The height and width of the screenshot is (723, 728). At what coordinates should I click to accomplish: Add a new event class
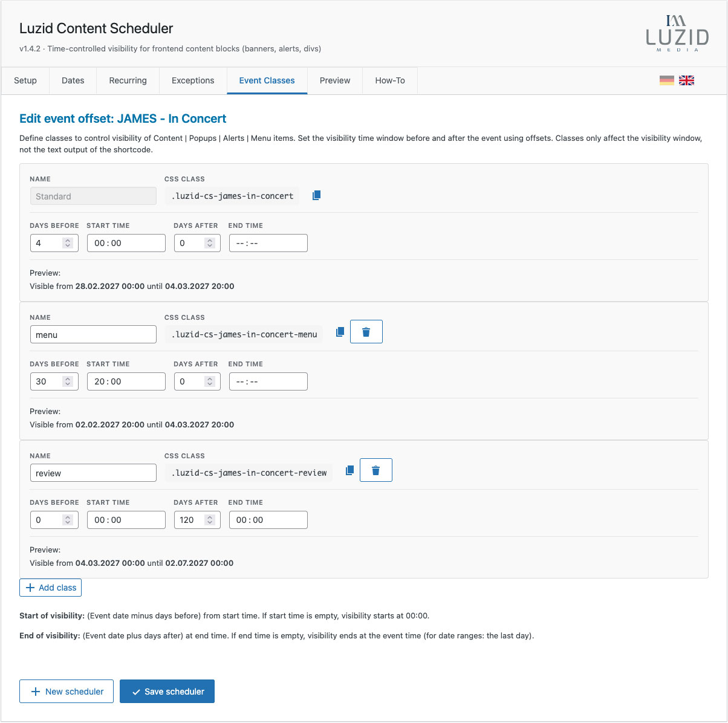point(50,587)
